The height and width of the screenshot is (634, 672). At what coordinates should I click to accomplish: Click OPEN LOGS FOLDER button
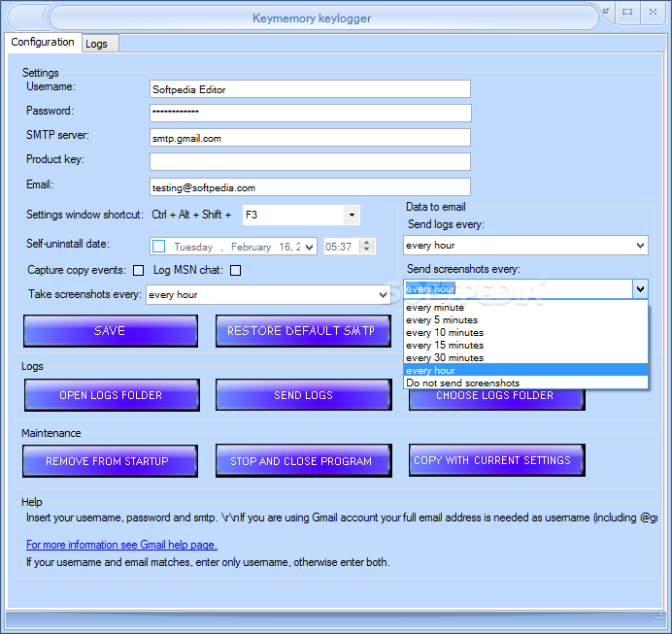coord(112,395)
